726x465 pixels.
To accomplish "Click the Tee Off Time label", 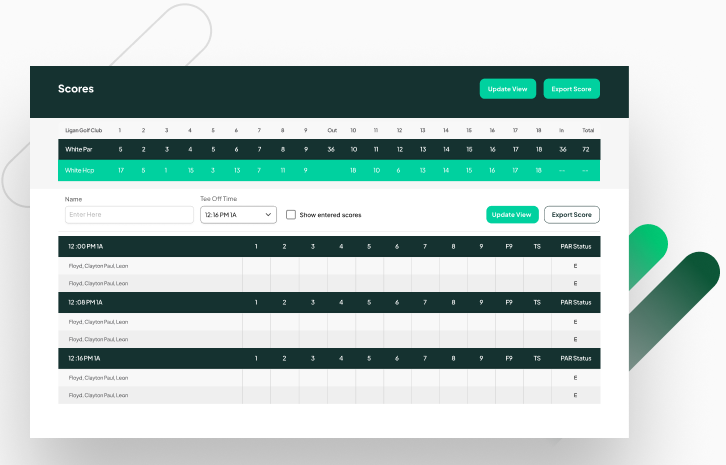I will [219, 199].
